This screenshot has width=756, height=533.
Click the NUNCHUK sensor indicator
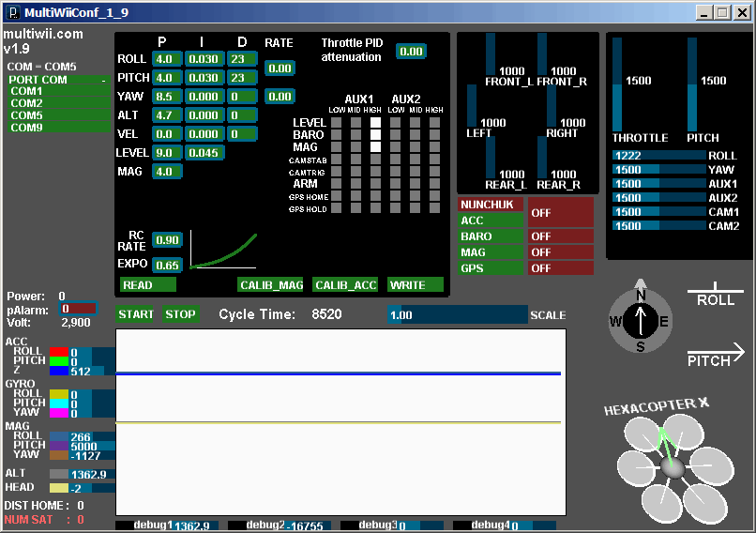(x=491, y=205)
